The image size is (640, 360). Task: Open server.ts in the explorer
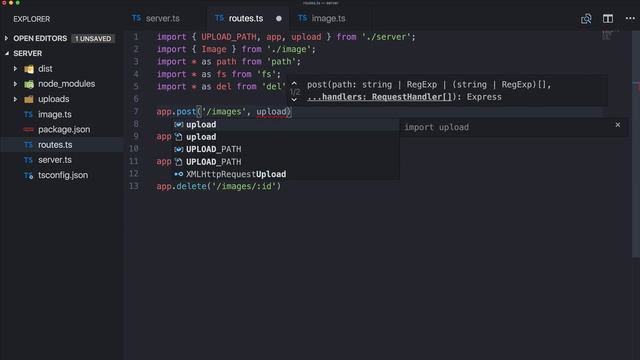(x=55, y=160)
